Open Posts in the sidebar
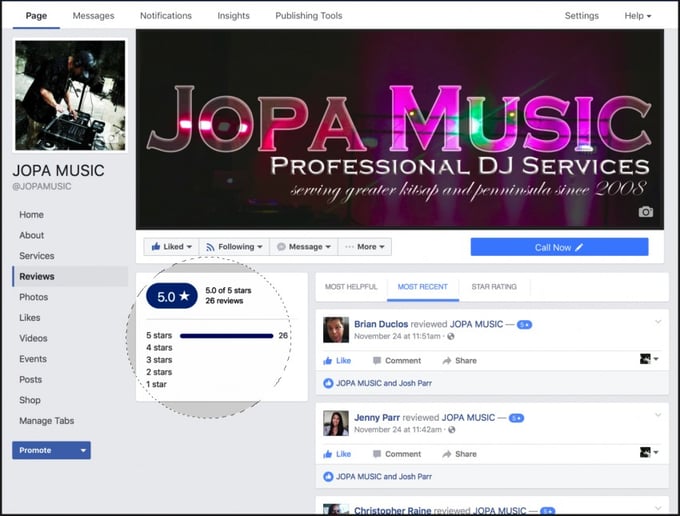This screenshot has width=680, height=516. (x=30, y=379)
